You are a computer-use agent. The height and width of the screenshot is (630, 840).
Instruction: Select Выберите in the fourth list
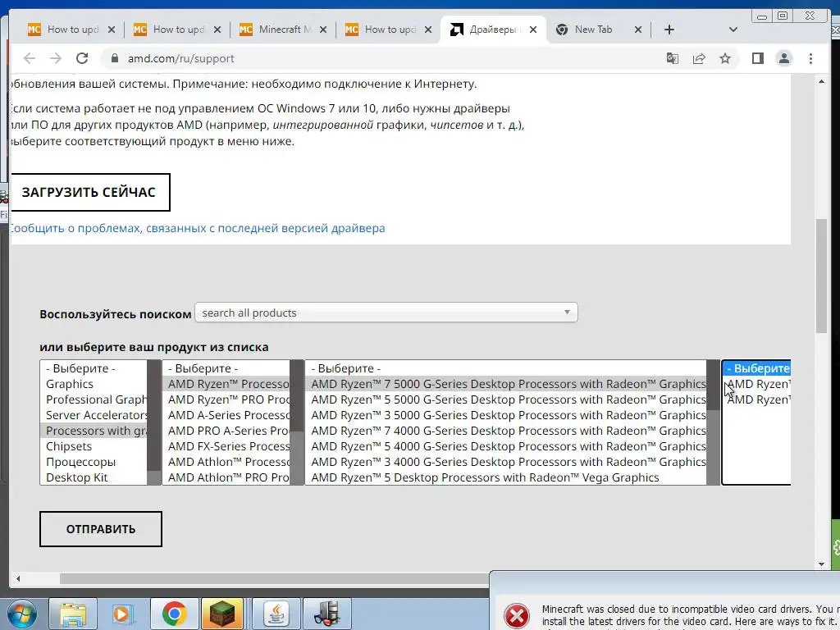(757, 368)
